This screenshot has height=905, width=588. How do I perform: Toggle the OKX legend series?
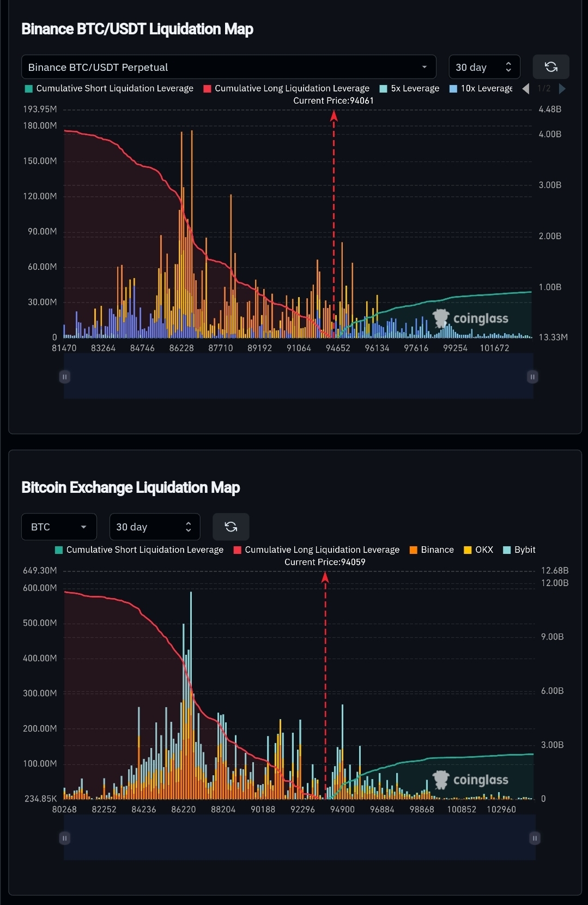point(478,550)
